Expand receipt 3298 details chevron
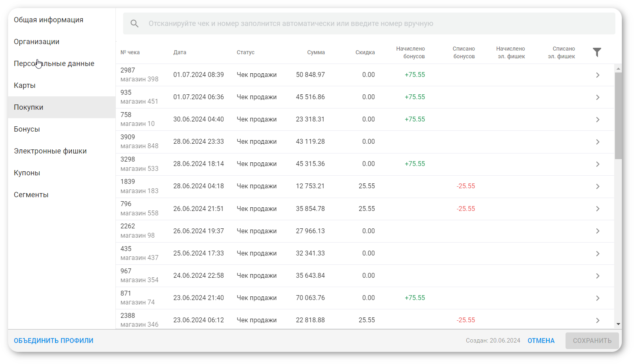The width and height of the screenshot is (634, 364). [x=598, y=164]
